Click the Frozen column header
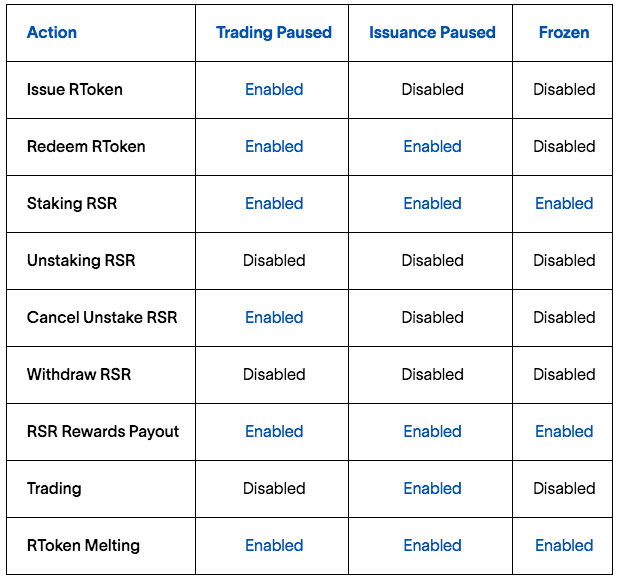The width and height of the screenshot is (617, 579). coord(564,32)
